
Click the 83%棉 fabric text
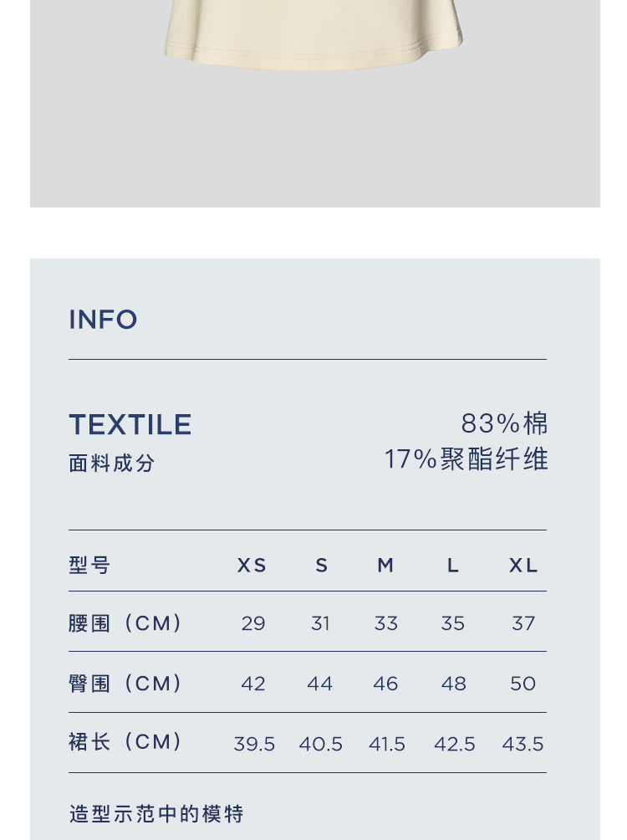504,423
